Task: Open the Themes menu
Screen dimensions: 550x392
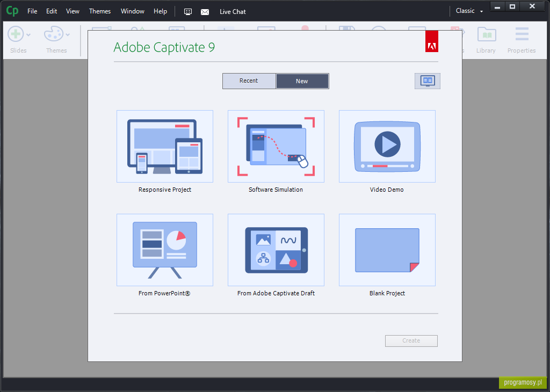Action: click(x=100, y=11)
